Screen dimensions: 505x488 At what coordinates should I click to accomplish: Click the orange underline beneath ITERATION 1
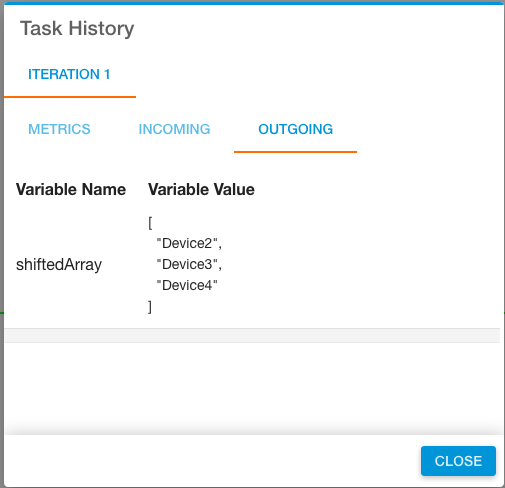[x=70, y=97]
